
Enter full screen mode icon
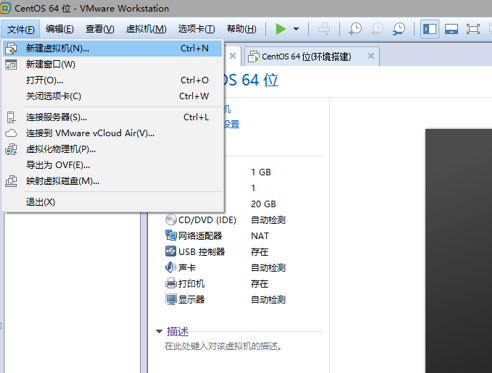pyautogui.click(x=473, y=29)
